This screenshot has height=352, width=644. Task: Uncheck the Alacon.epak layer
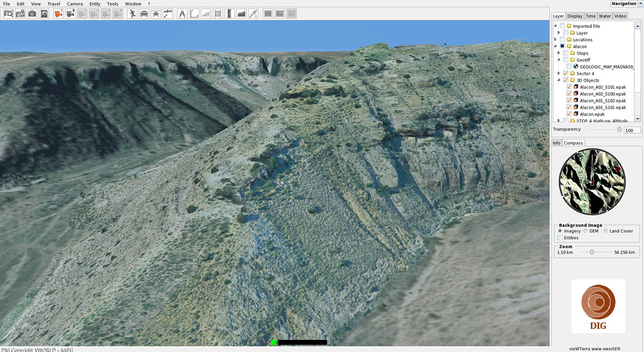[x=569, y=114]
